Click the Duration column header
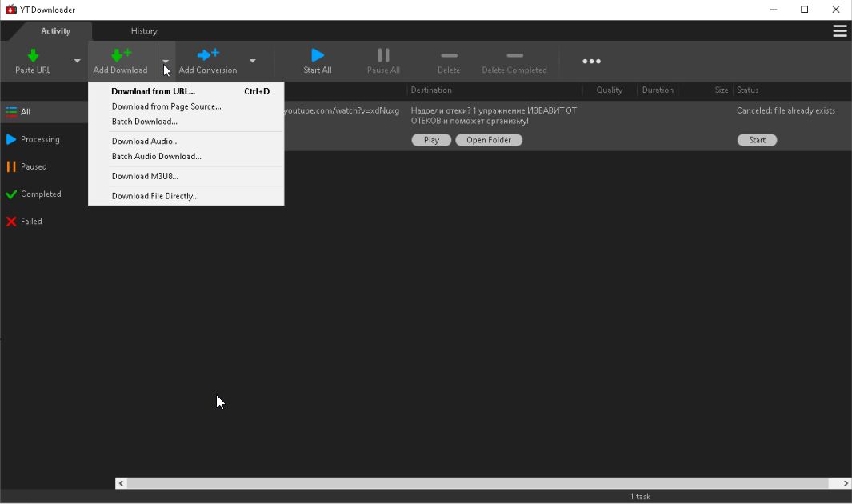 pyautogui.click(x=658, y=90)
